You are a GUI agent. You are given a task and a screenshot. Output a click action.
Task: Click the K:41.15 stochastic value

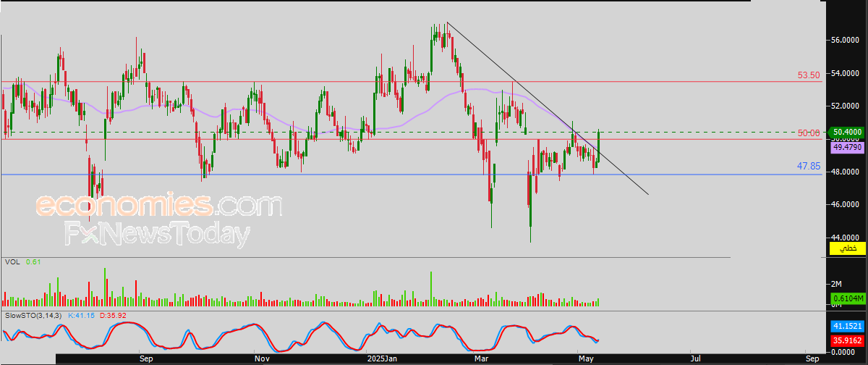coord(82,316)
